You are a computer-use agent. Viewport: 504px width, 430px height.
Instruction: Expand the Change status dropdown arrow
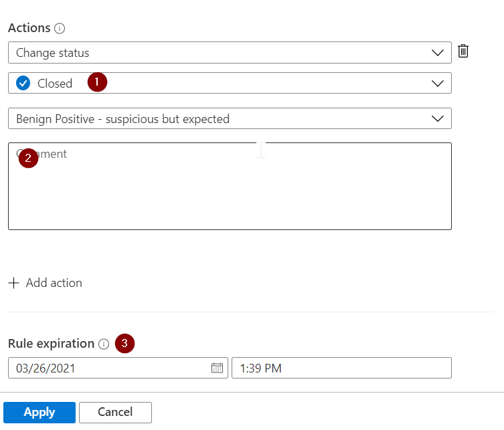tap(438, 52)
